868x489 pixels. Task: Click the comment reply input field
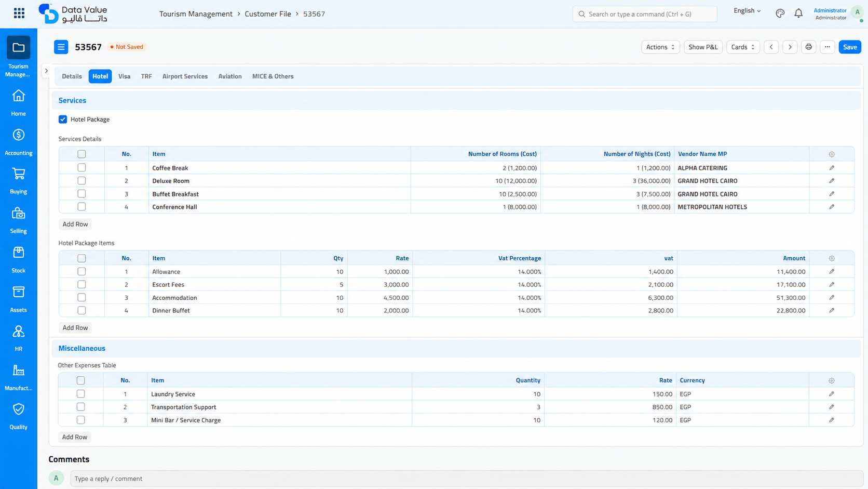[x=467, y=479]
